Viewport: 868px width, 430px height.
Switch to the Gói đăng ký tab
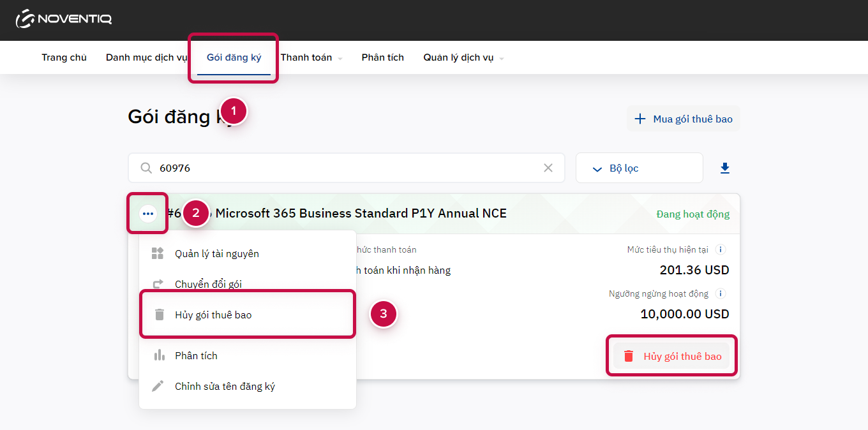point(234,58)
